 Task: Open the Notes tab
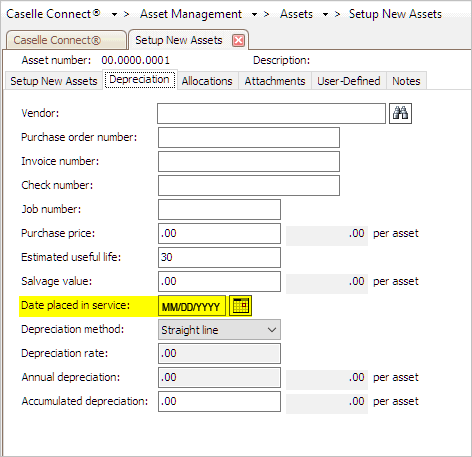click(x=406, y=81)
